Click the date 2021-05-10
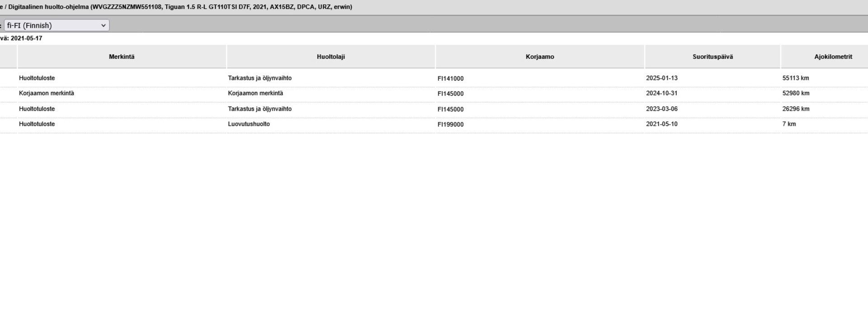868x312 pixels. (x=662, y=124)
